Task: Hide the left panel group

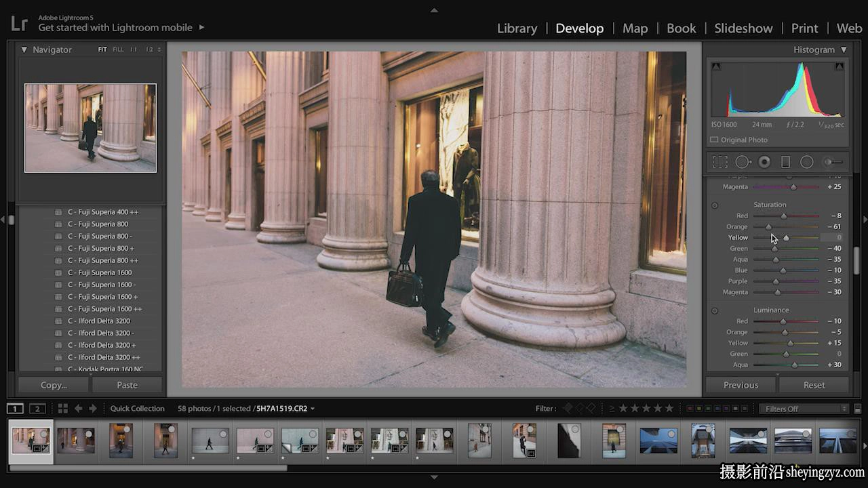Action: [3, 220]
